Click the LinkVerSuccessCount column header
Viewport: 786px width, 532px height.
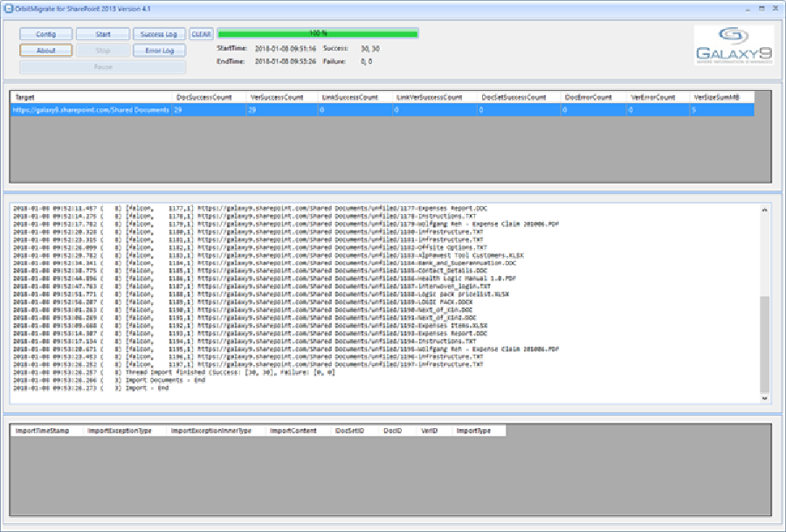435,97
